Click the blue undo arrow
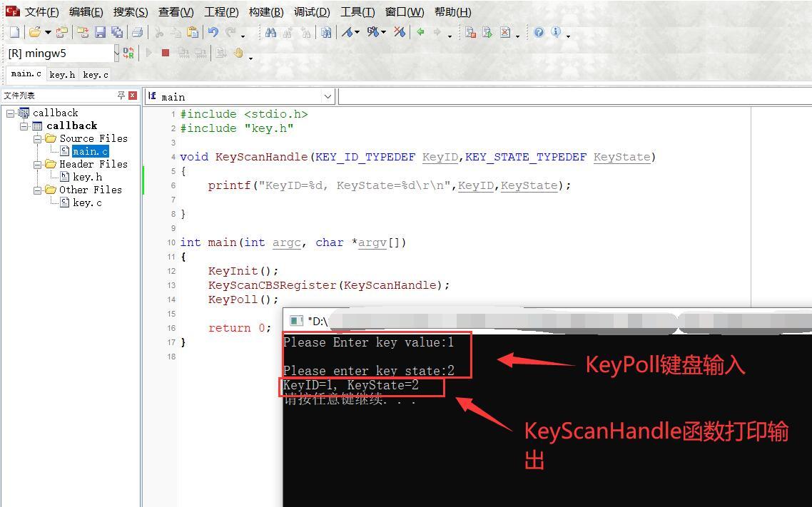Viewport: 812px width, 507px height. (213, 32)
